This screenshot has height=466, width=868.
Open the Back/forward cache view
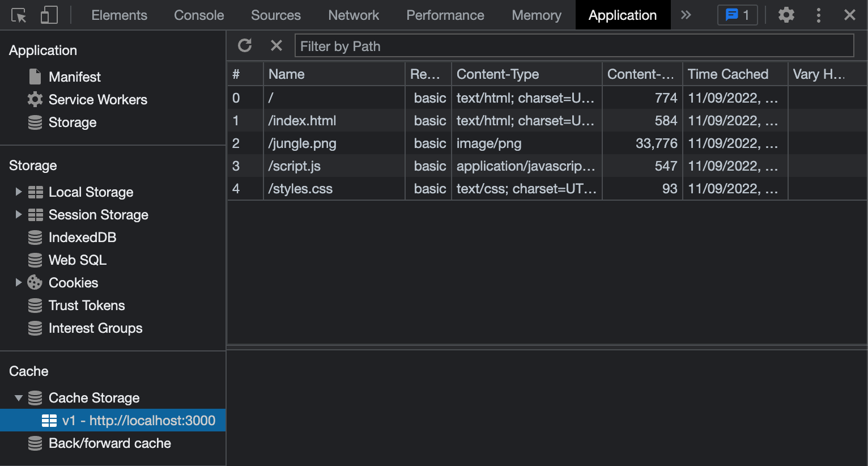pos(109,443)
